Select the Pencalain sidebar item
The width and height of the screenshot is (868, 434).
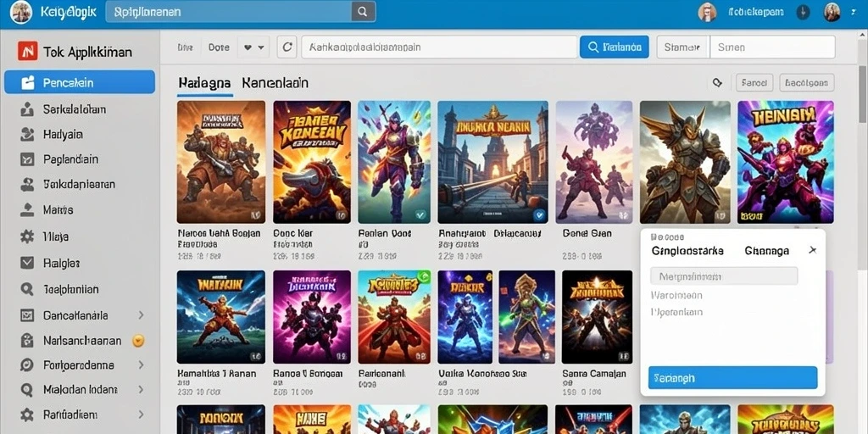(x=80, y=82)
